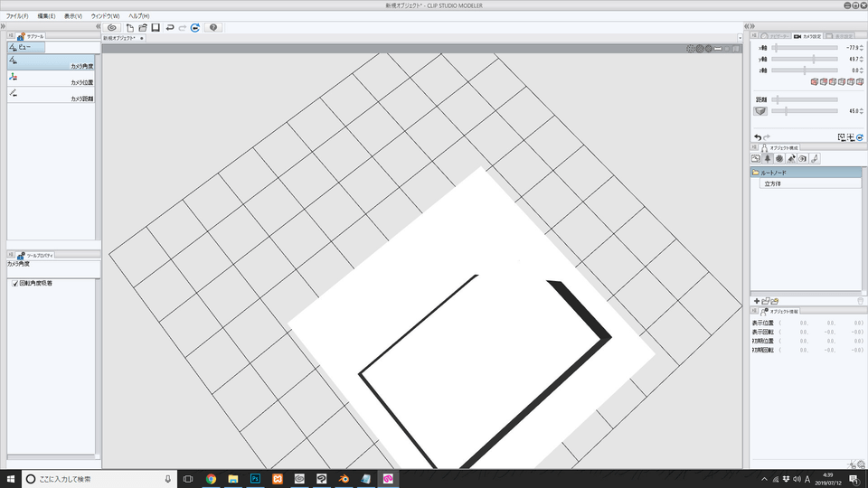The height and width of the screenshot is (488, 868).
Task: Toggle the 回転角度吸着 checkbox
Action: (x=14, y=283)
